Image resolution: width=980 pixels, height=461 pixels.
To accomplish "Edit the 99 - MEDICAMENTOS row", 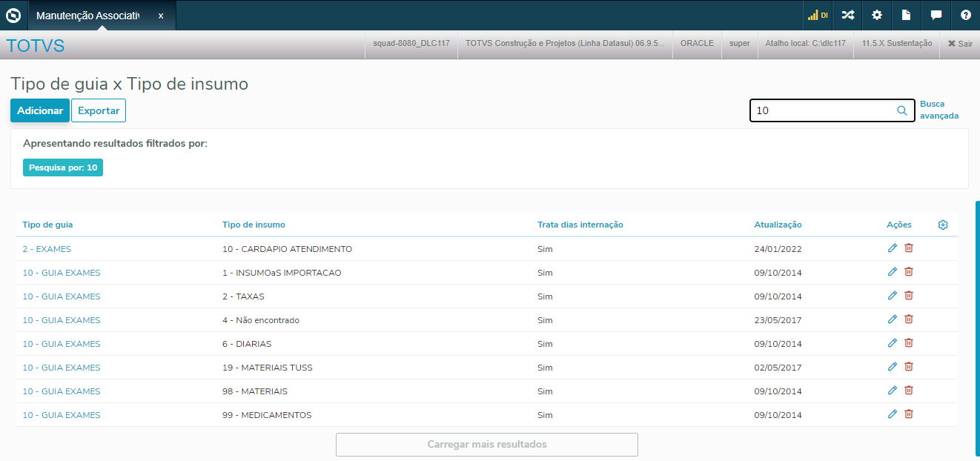I will click(x=893, y=414).
